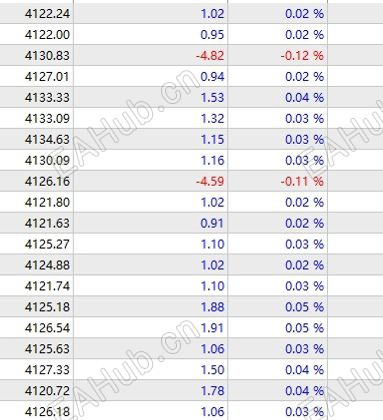
Task: Select the 4130.83 price cell
Action: click(47, 56)
